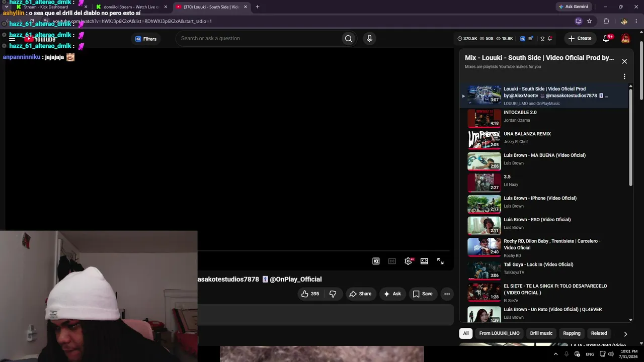Show hidden system tray icons chevron

click(x=555, y=354)
